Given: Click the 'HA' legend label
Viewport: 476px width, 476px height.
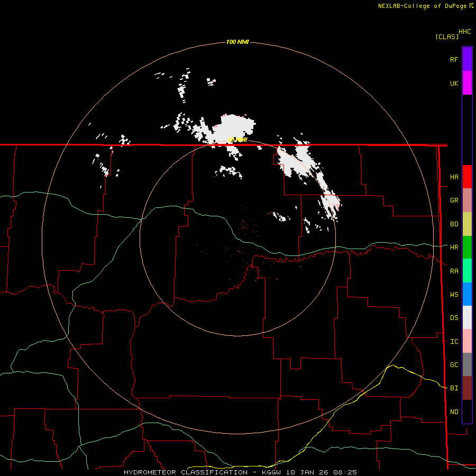Looking at the screenshot, I should click(454, 177).
